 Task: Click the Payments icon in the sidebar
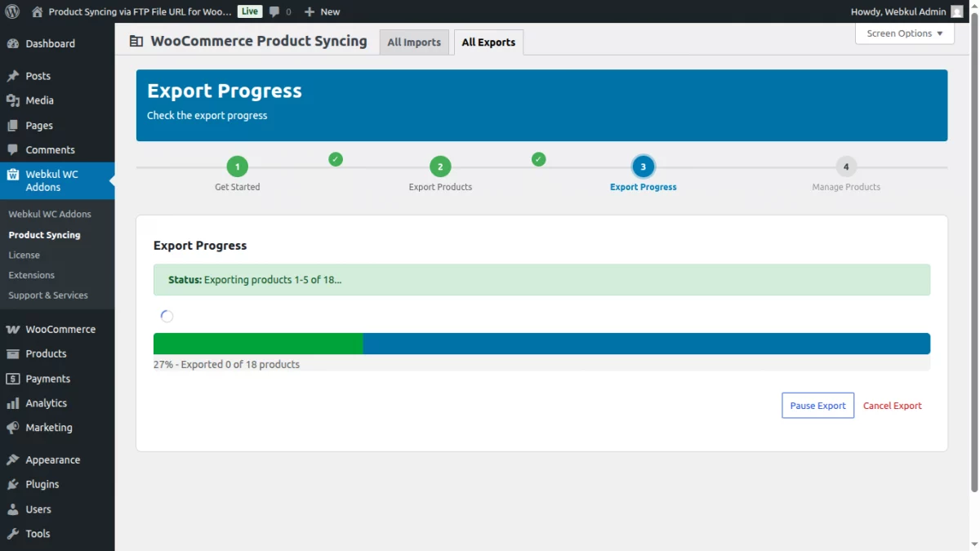point(11,378)
